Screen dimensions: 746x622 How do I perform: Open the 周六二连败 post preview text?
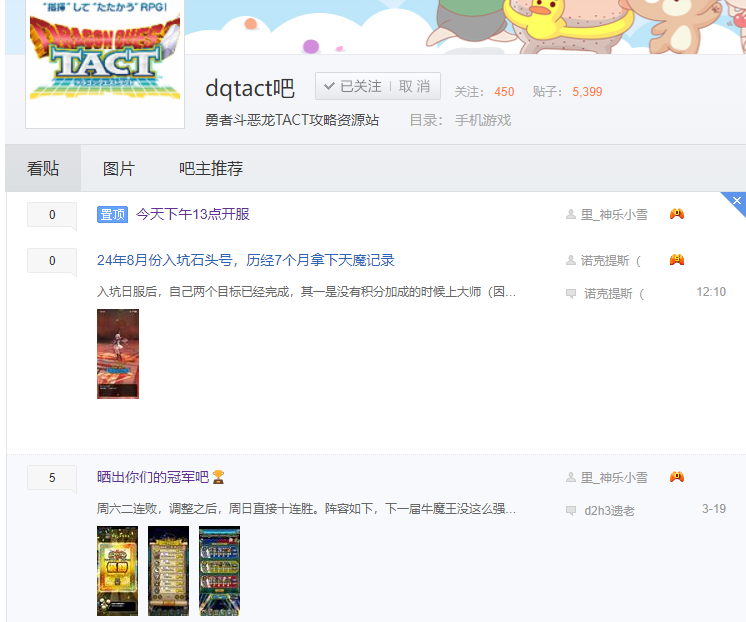(x=306, y=509)
